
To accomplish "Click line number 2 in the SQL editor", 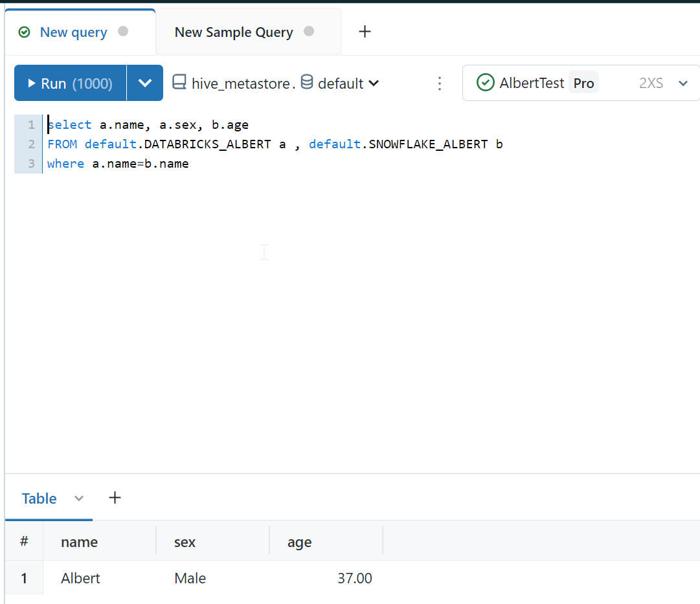I will click(x=30, y=144).
